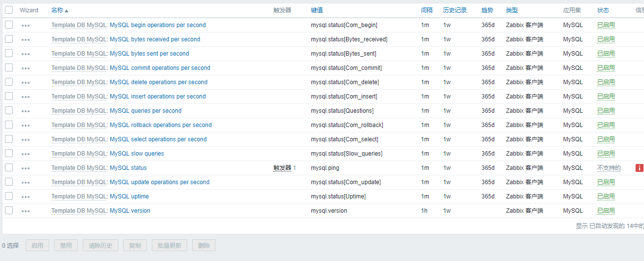Click red info icon on MySQL status row
Image resolution: width=644 pixels, height=261 pixels.
[640, 168]
